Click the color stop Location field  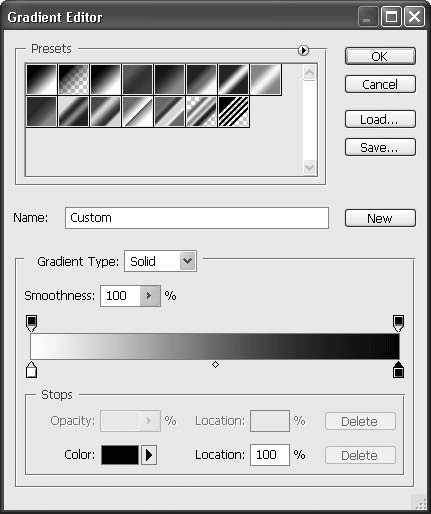click(x=270, y=455)
